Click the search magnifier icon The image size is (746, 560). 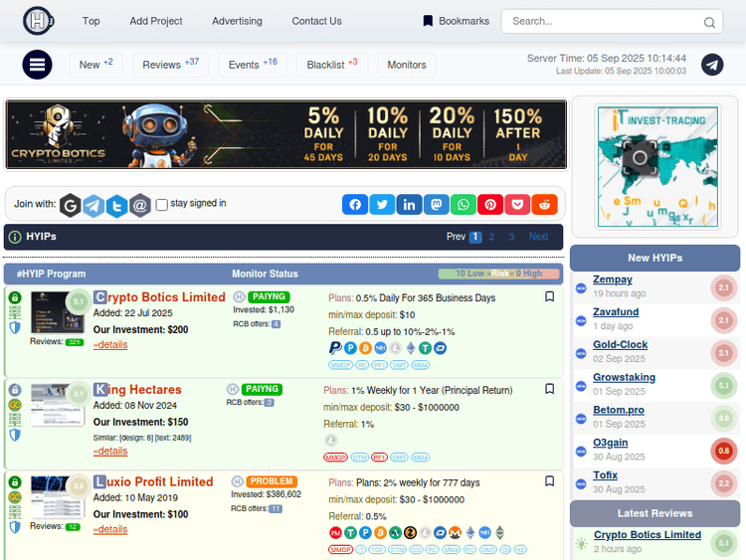709,22
